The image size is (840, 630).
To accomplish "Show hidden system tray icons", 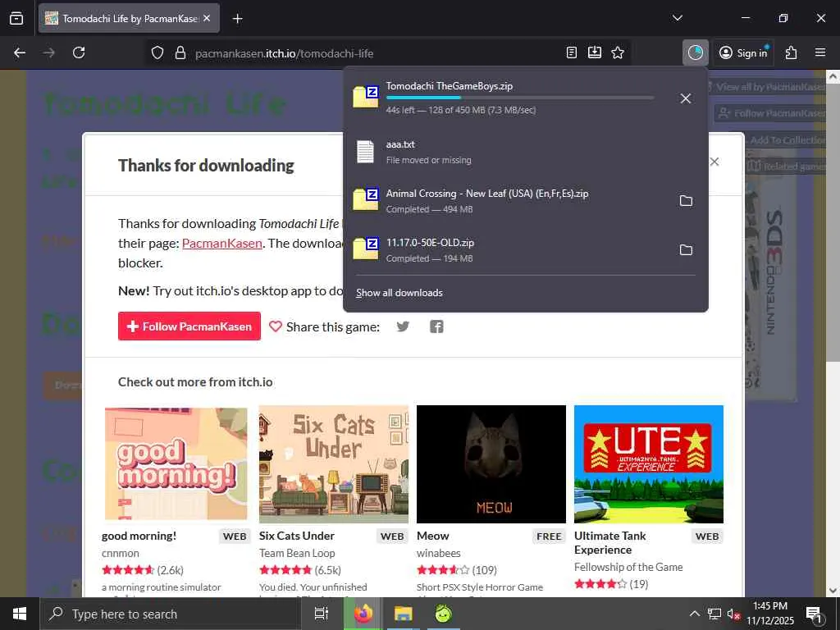I will [694, 614].
